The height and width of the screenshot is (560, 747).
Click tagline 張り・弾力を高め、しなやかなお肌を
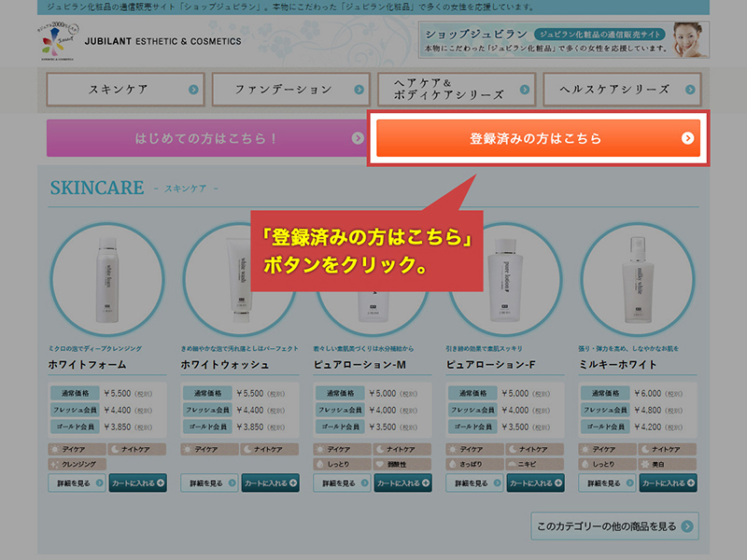tap(628, 348)
